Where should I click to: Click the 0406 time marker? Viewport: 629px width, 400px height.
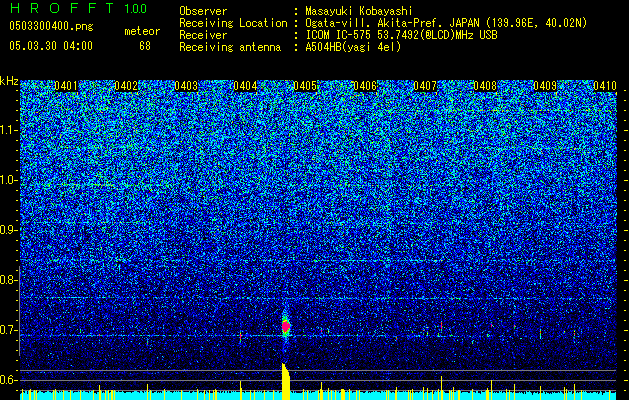[x=365, y=86]
